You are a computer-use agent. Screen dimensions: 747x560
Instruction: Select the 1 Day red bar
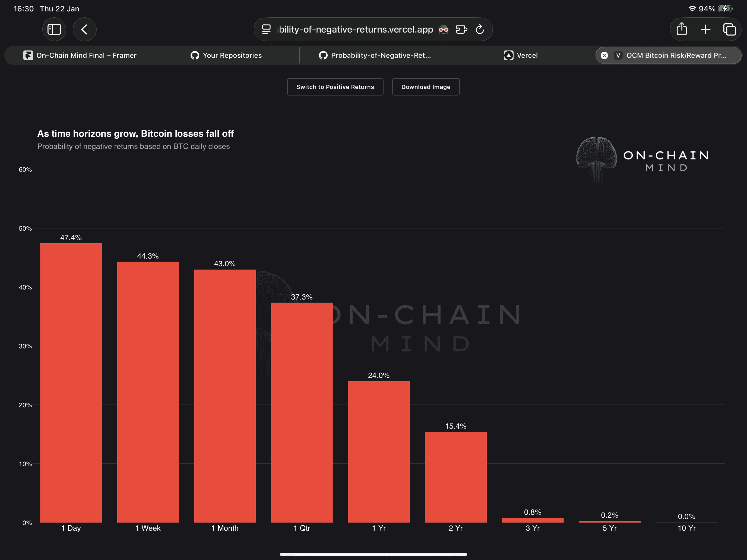click(x=71, y=383)
